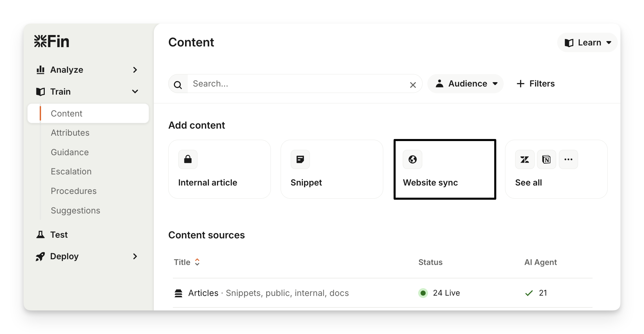Open the Audience dropdown
This screenshot has height=334, width=644.
[x=466, y=84]
